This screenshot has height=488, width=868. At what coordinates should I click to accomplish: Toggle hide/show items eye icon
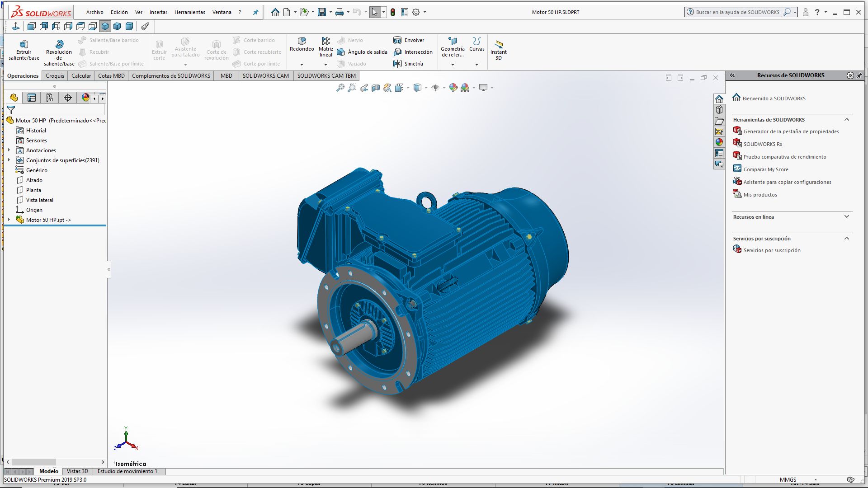pyautogui.click(x=435, y=88)
